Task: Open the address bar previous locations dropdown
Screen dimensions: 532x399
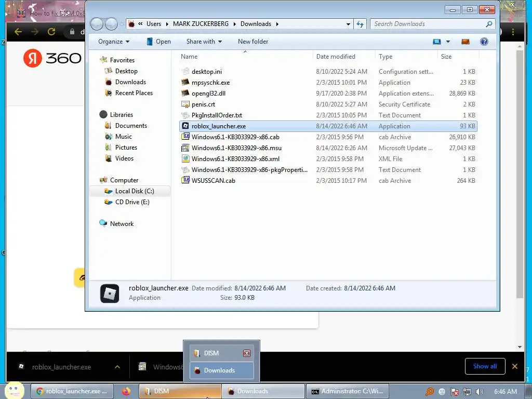Action: click(348, 24)
